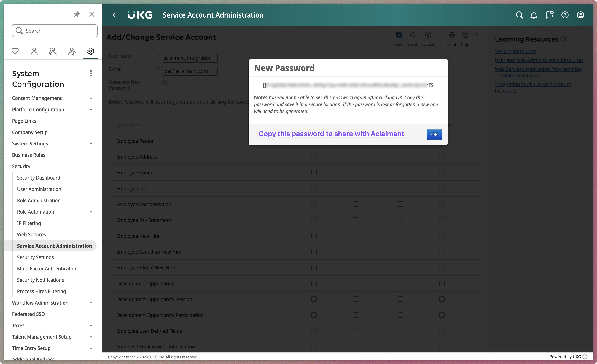Check second checkbox in Employee Address row
The width and height of the screenshot is (597, 364).
point(356,157)
